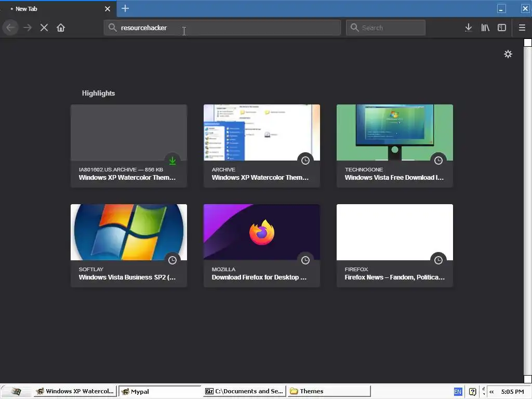Toggle the sidebar panel icon
Image resolution: width=532 pixels, height=399 pixels.
coord(502,28)
